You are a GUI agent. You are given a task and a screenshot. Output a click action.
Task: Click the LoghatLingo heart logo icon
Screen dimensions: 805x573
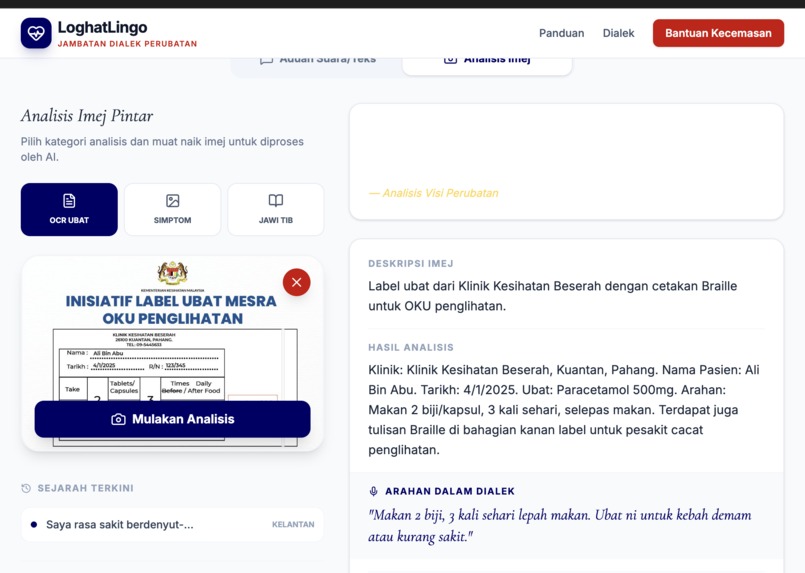(x=36, y=33)
